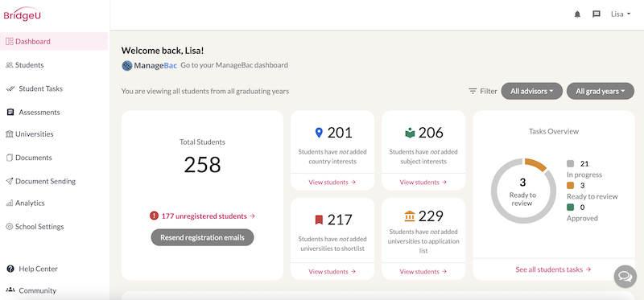Expand the All advisors dropdown

(531, 91)
